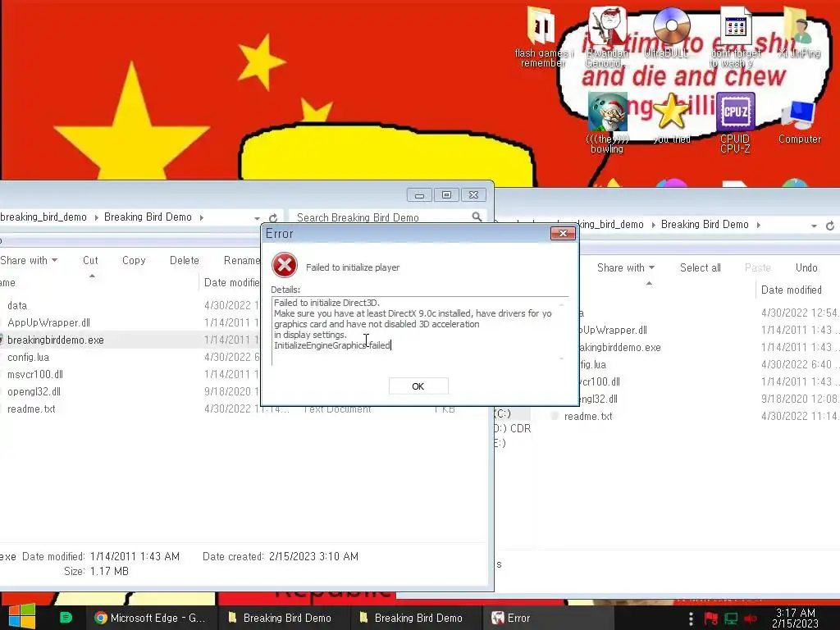Select opengl32.dll in the left window
Screen dimensions: 840x630
click(34, 391)
